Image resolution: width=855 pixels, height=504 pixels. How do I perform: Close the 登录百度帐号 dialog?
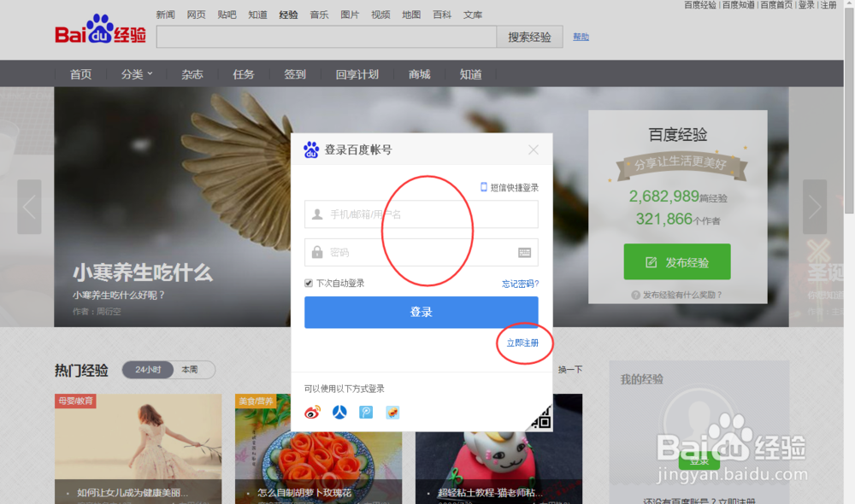(534, 149)
